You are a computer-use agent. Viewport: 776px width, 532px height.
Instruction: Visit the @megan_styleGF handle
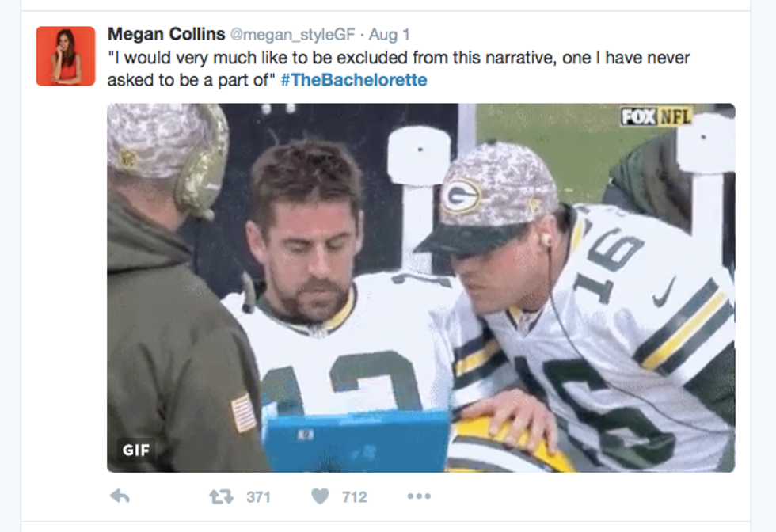(292, 35)
